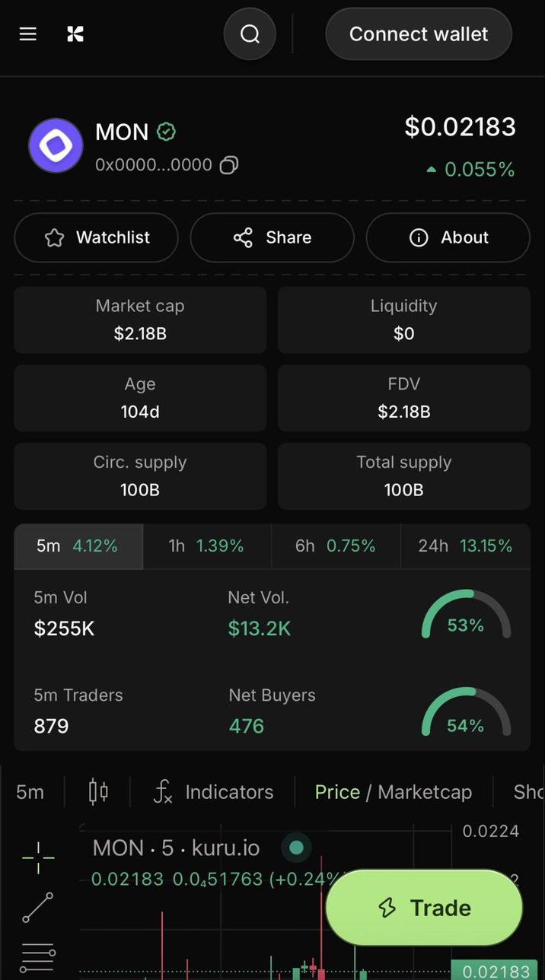Connect wallet

(x=419, y=34)
